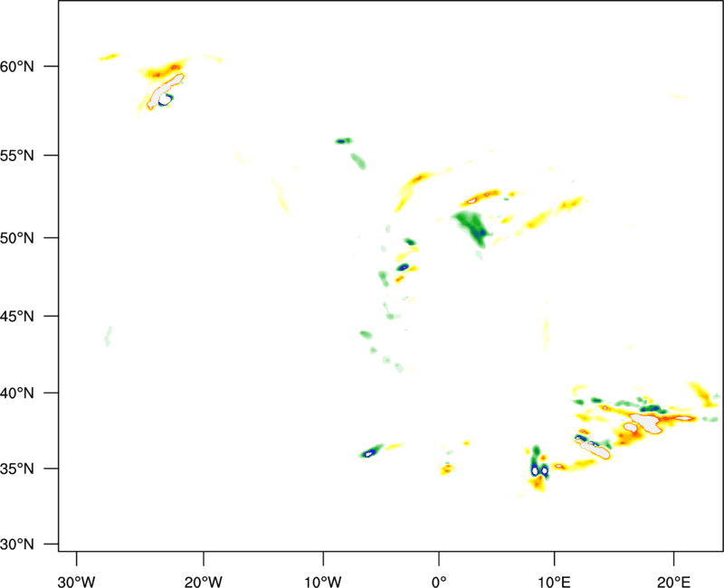
Task: Click the 30°N latitude label
Action: click(x=17, y=545)
